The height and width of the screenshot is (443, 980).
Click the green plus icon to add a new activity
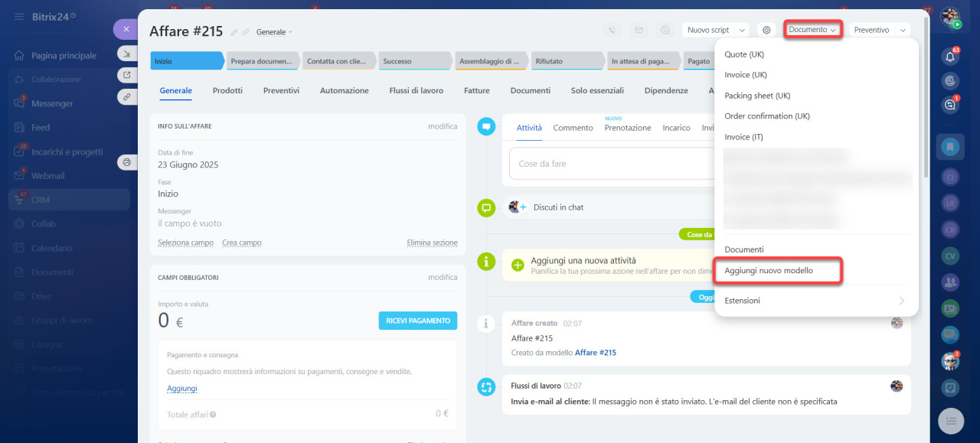518,265
